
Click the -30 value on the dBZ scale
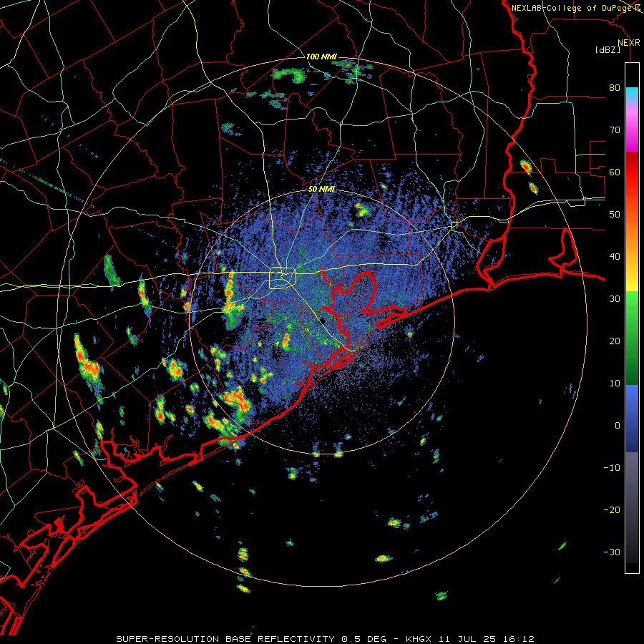(612, 552)
